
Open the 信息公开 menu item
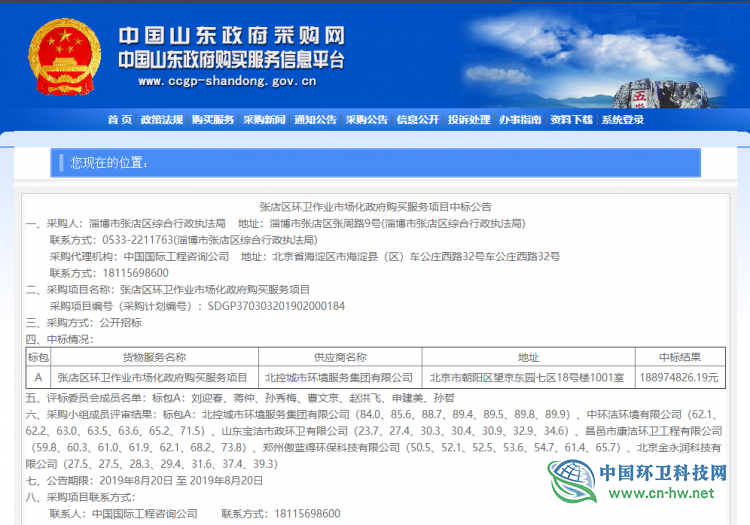click(x=418, y=120)
